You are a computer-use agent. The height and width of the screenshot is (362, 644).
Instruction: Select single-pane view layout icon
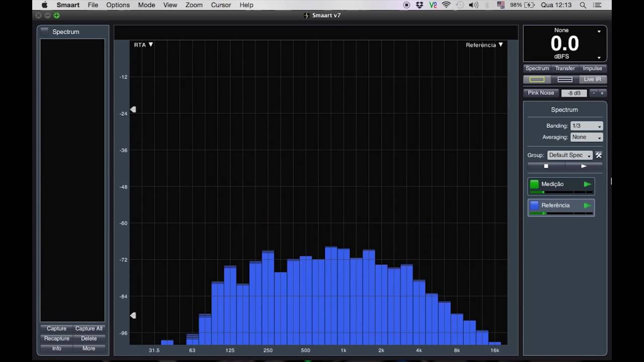click(537, 79)
